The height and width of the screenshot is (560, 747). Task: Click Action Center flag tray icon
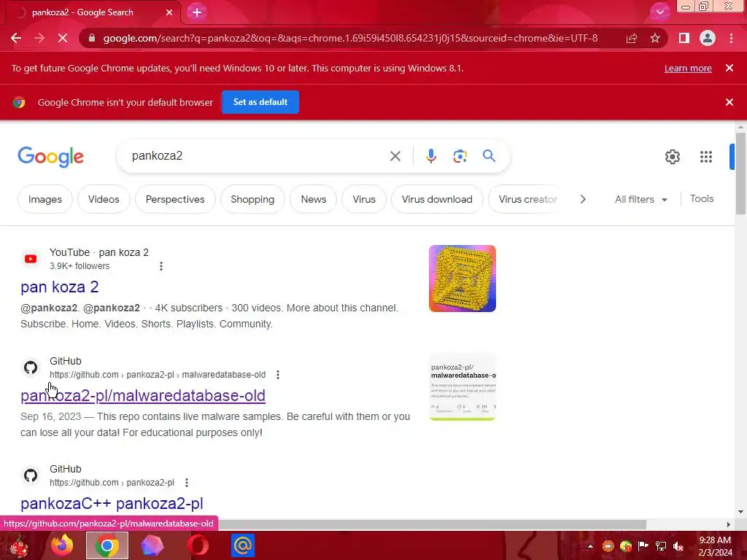[x=643, y=546]
